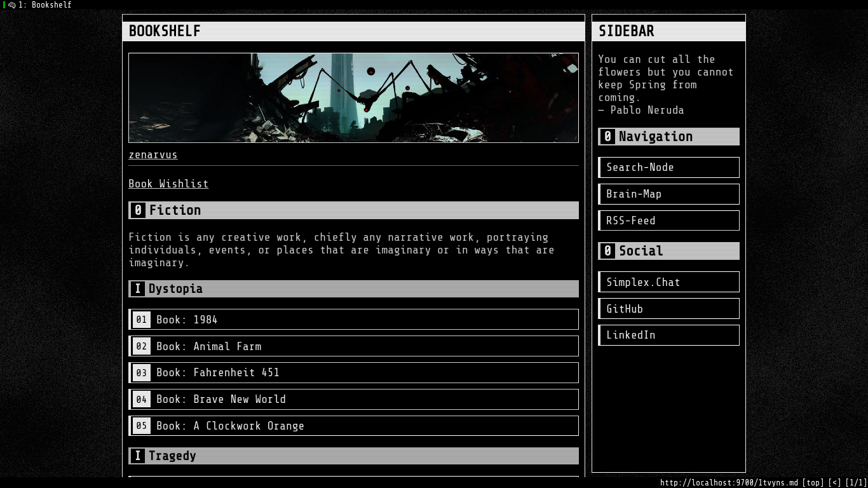Click the "0" badge on the Fiction header

click(x=137, y=210)
